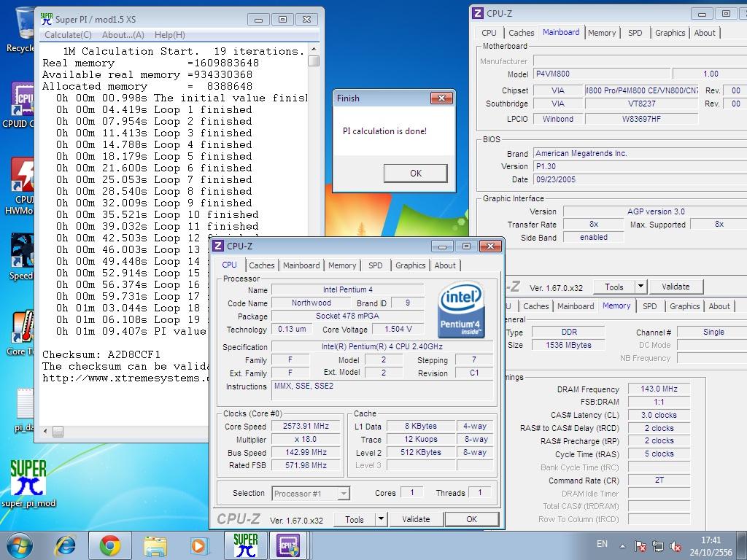Select Graphics tab in the top-right CPU-Z window

[670, 33]
